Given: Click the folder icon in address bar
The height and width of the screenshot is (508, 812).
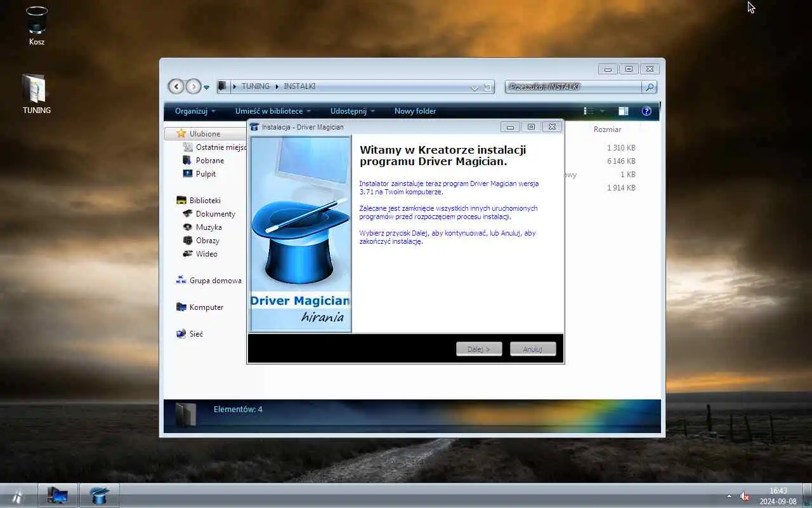Looking at the screenshot, I should (x=223, y=86).
